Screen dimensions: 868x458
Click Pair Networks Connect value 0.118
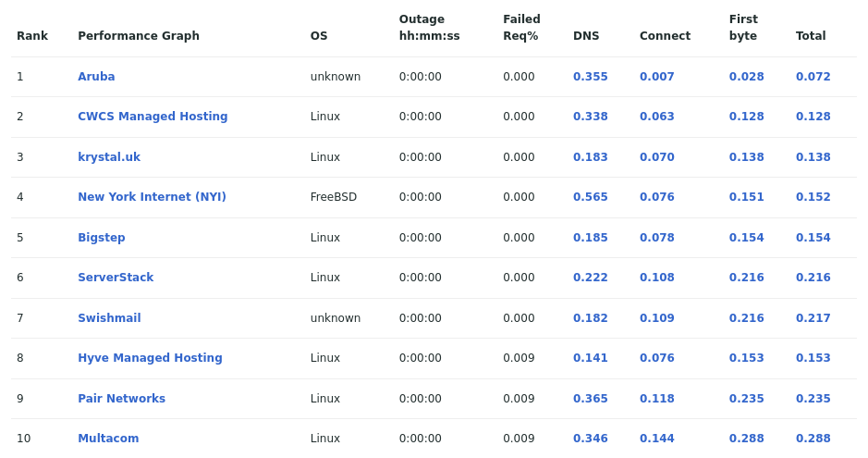(x=657, y=398)
